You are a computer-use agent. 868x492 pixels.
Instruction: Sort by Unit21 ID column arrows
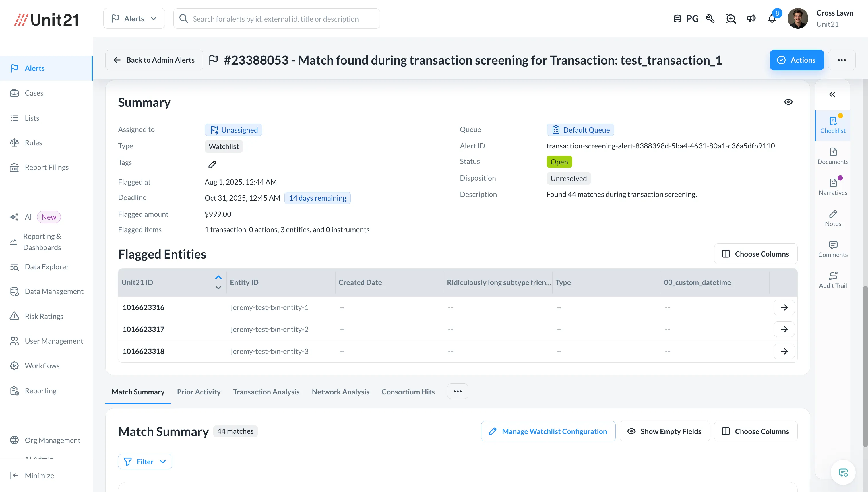coord(218,282)
